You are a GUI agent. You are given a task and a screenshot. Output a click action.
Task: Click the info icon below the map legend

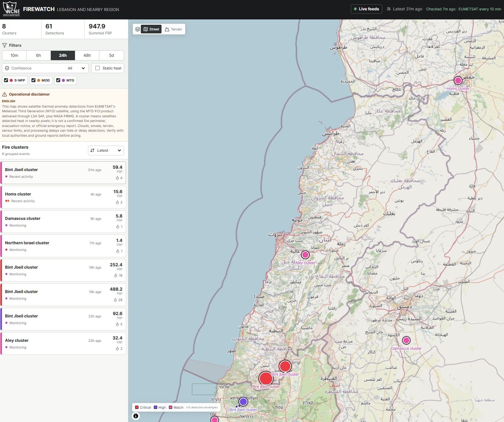pos(136,416)
